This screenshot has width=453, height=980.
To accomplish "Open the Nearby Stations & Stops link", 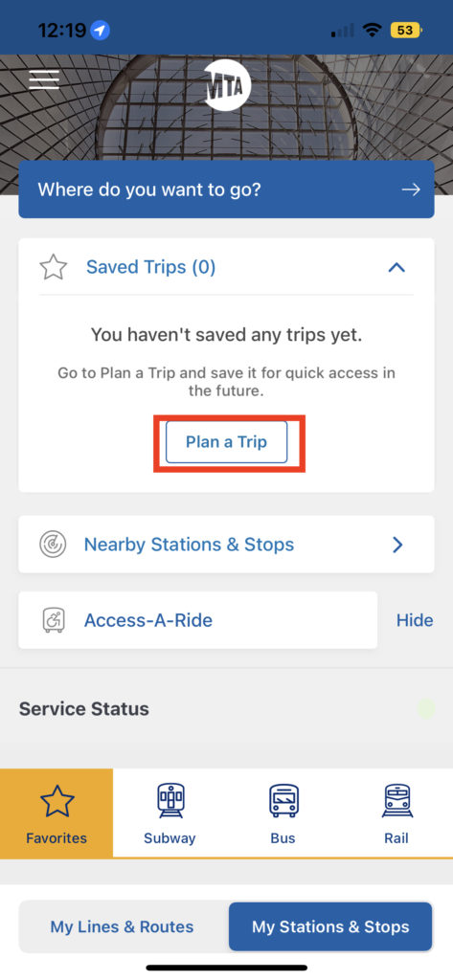I will [x=226, y=545].
